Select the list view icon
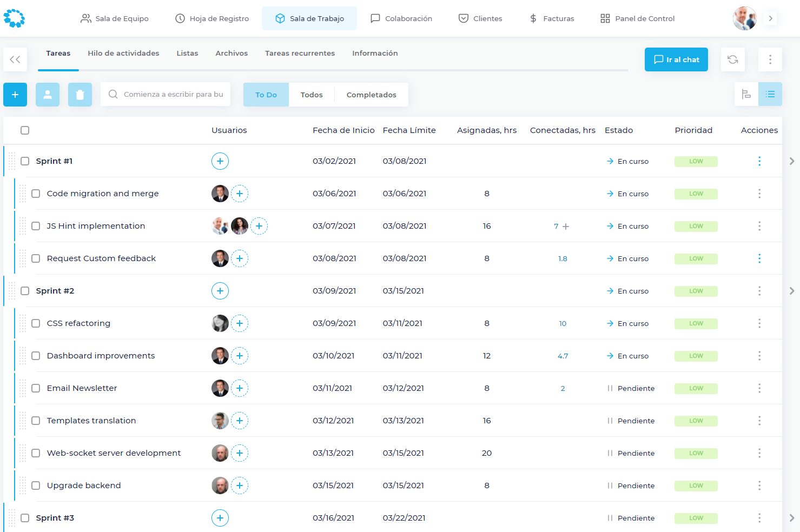This screenshot has height=532, width=800. click(x=770, y=94)
